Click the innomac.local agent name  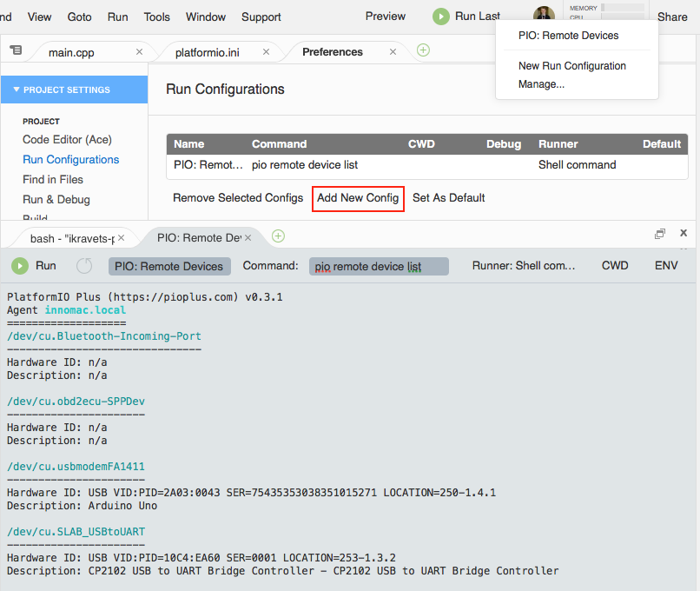tap(85, 310)
